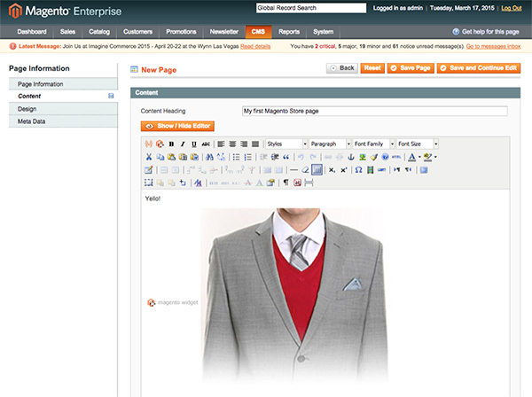Click the Log Out link
This screenshot has width=532, height=397.
[x=512, y=8]
